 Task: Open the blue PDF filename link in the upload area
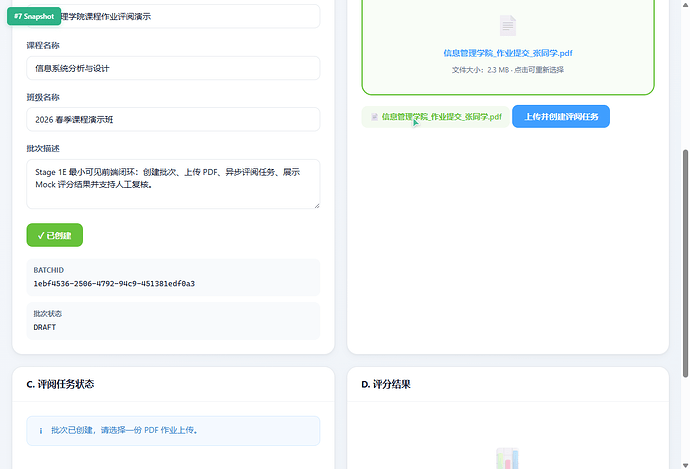click(508, 53)
